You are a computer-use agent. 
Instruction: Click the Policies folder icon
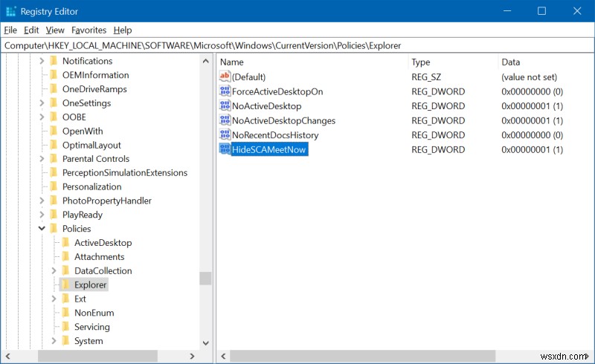click(54, 229)
